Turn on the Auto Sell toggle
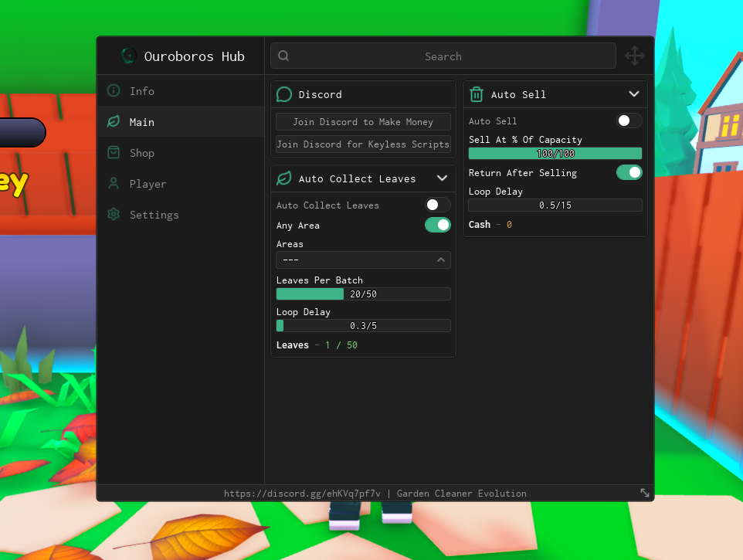Screen dimensions: 743x560 click(x=629, y=120)
